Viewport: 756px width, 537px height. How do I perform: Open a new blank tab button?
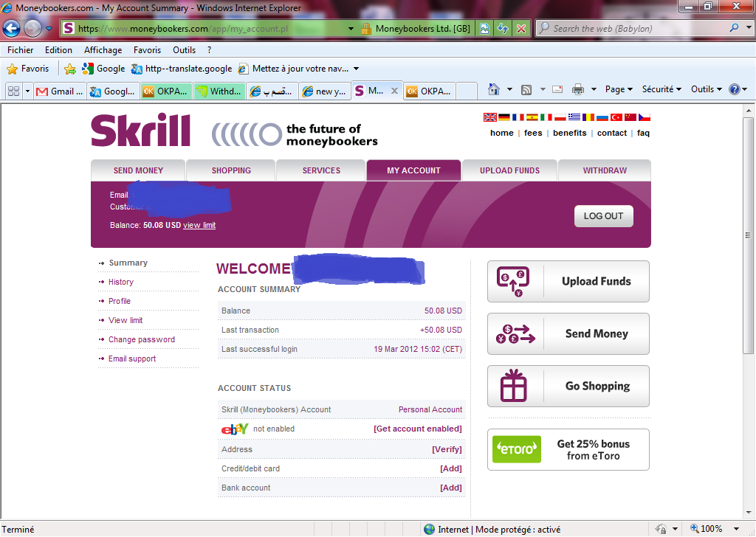coord(466,91)
